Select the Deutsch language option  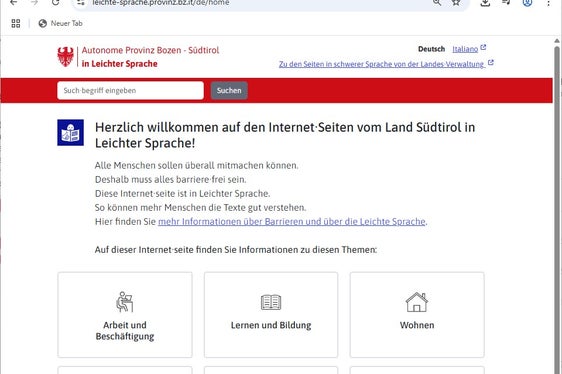click(x=432, y=49)
